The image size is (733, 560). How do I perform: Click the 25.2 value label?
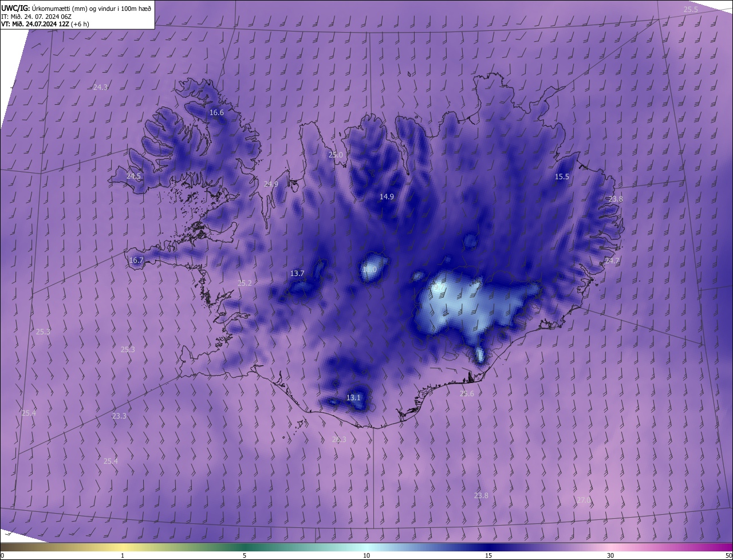point(245,283)
